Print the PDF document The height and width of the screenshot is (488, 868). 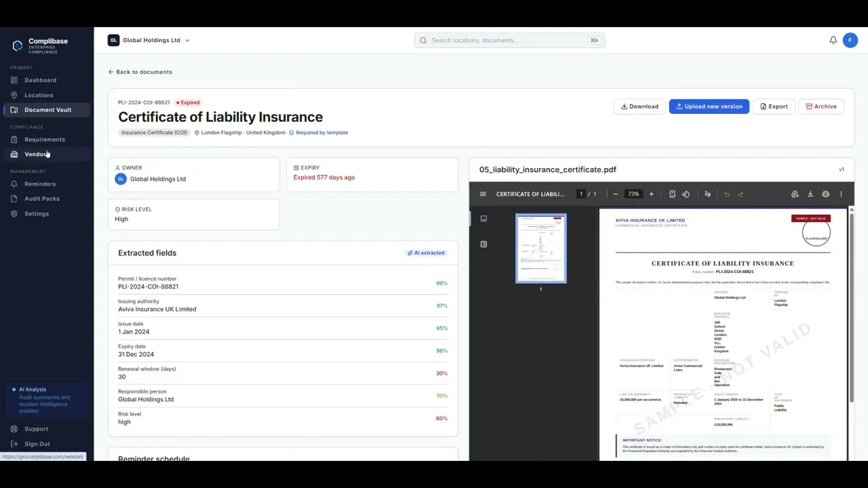[x=825, y=194]
